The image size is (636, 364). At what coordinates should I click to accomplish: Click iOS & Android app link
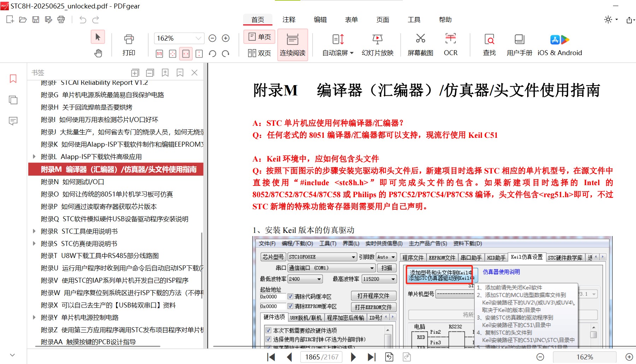point(560,45)
